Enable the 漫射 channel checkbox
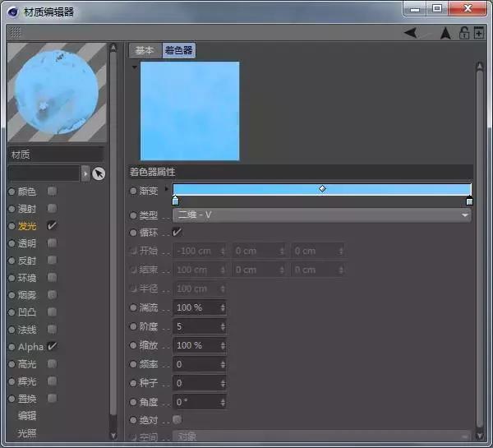 pos(52,208)
